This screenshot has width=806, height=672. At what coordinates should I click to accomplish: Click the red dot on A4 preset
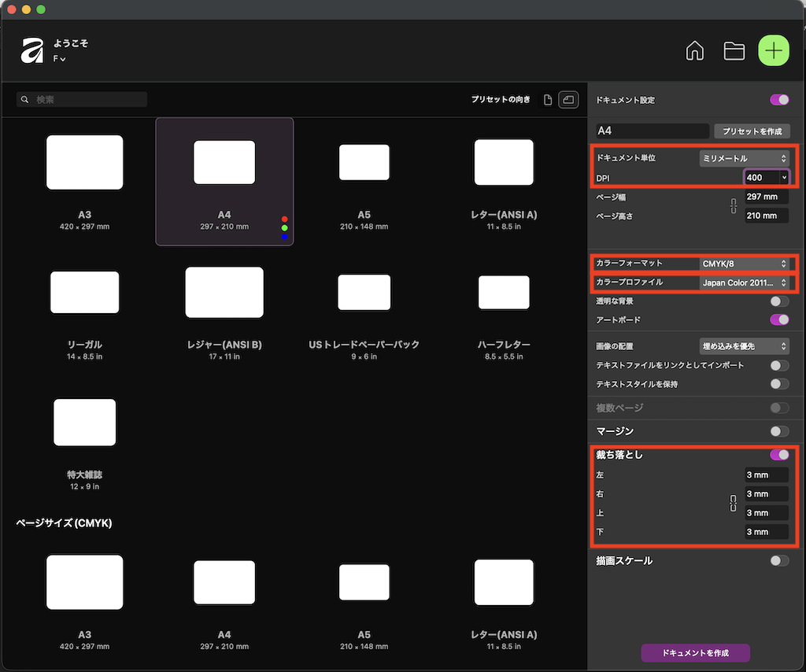tap(284, 220)
